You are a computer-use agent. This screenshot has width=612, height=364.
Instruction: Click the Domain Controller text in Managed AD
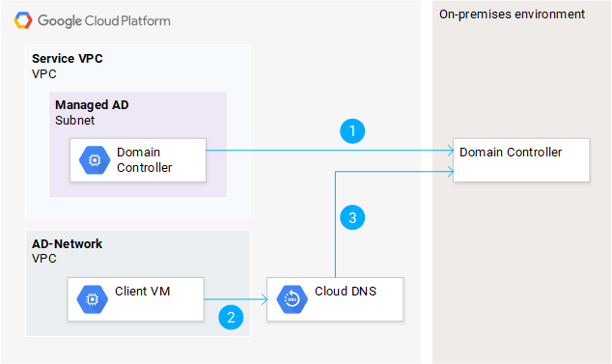coord(144,159)
